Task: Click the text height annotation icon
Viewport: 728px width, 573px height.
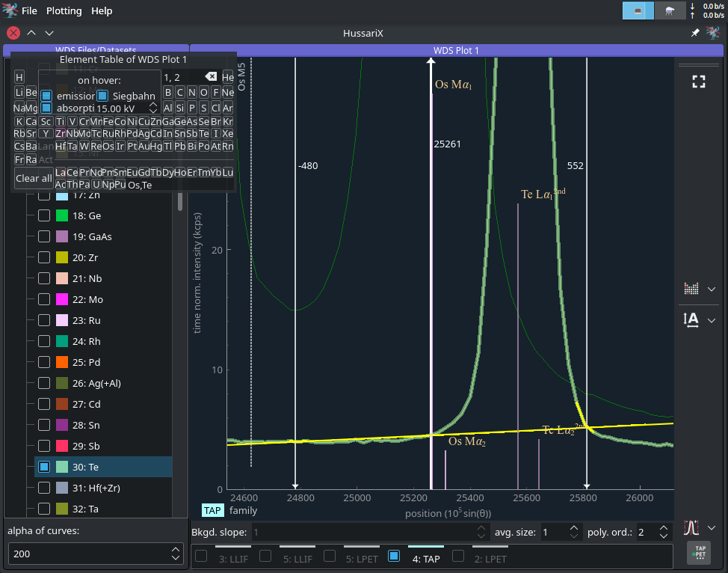Action: (x=691, y=319)
